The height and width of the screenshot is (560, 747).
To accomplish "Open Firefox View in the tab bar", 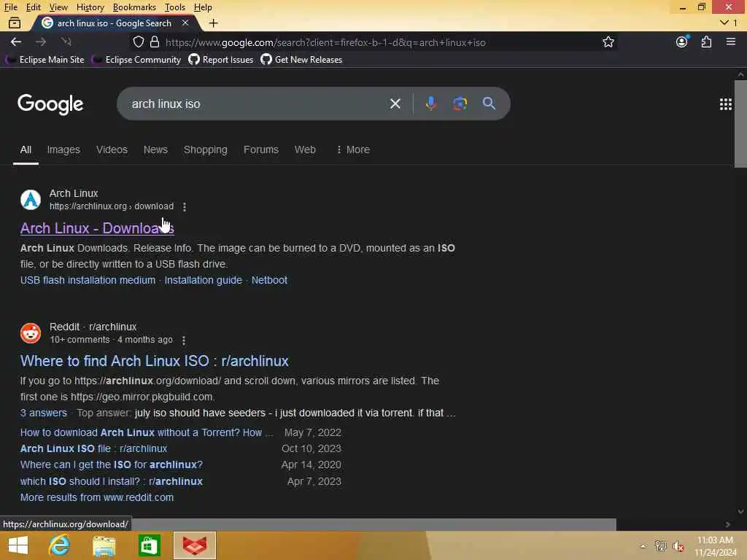I will coord(15,23).
